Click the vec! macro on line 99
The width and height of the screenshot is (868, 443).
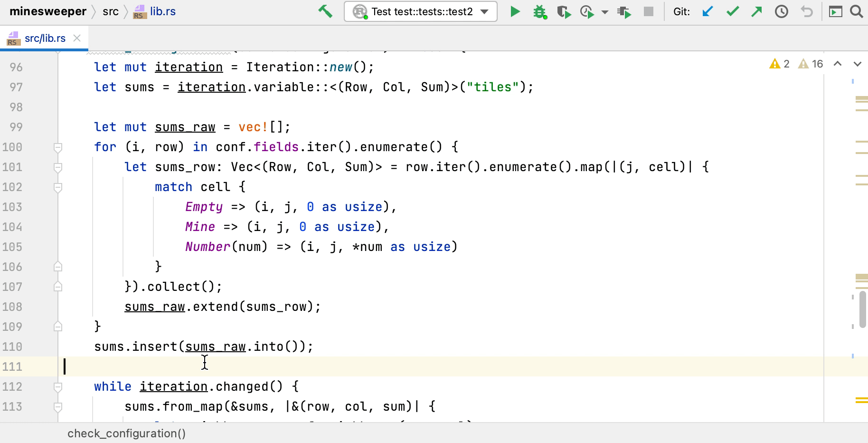tap(253, 127)
